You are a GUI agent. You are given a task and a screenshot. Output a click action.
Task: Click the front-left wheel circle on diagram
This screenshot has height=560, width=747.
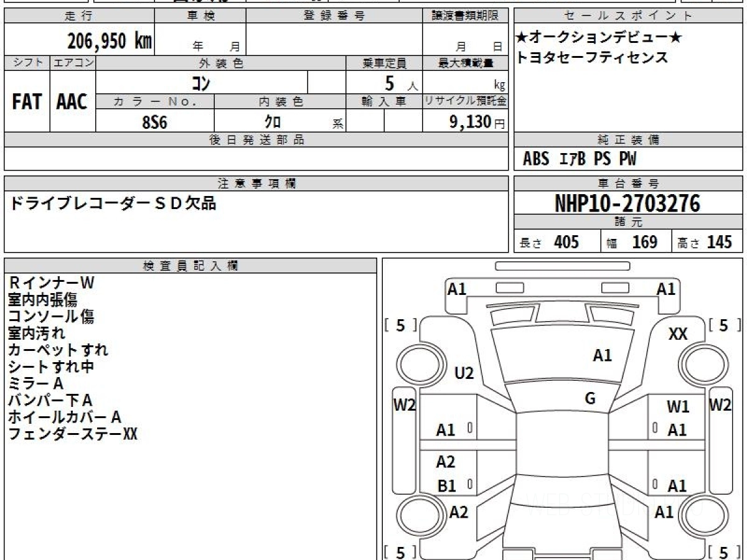point(416,363)
